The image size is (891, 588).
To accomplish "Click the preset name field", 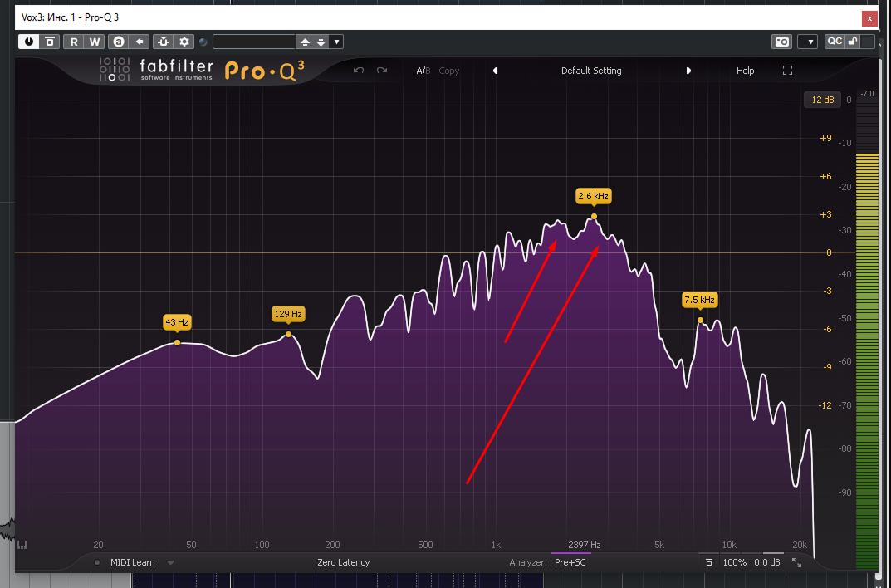I will click(254, 42).
